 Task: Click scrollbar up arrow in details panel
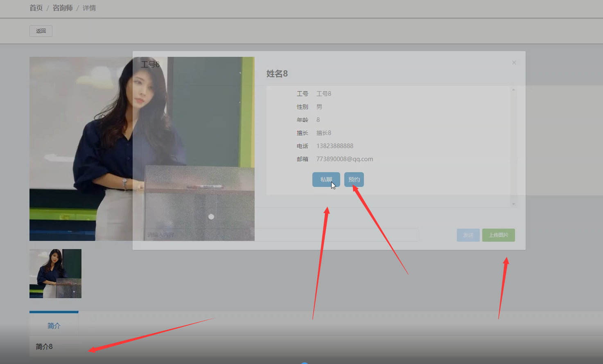pyautogui.click(x=513, y=90)
